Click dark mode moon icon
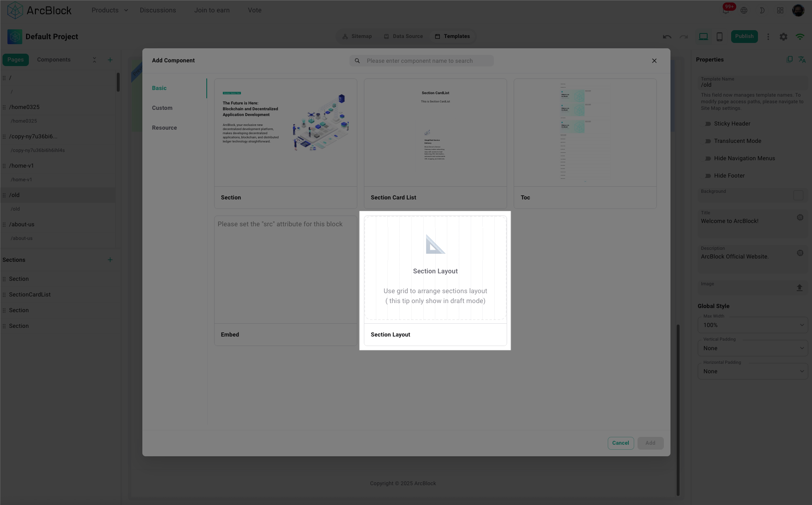Screen dimensions: 812x505 [x=762, y=11]
